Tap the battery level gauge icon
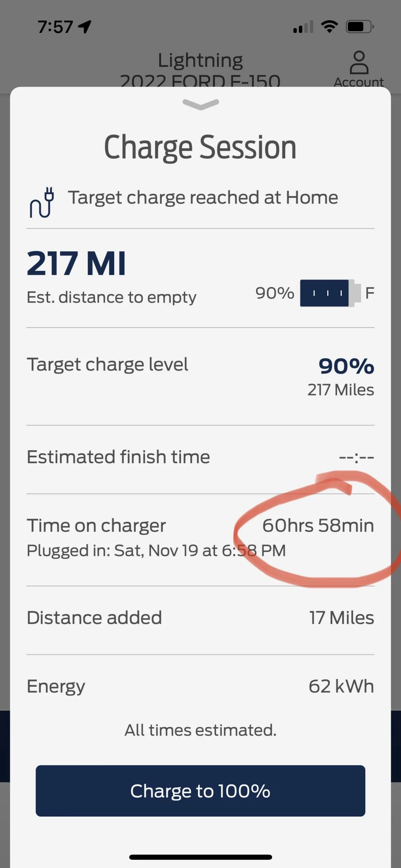This screenshot has height=868, width=401. 330,293
